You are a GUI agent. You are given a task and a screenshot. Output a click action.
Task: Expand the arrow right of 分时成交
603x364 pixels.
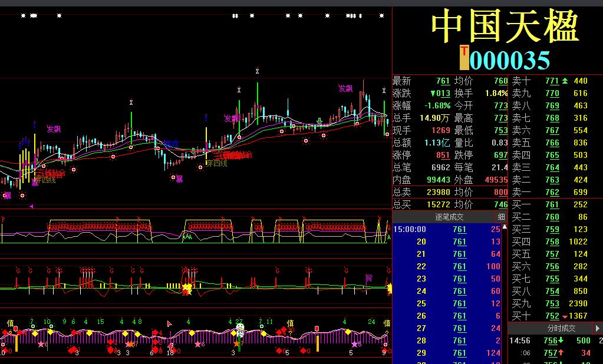click(x=597, y=328)
